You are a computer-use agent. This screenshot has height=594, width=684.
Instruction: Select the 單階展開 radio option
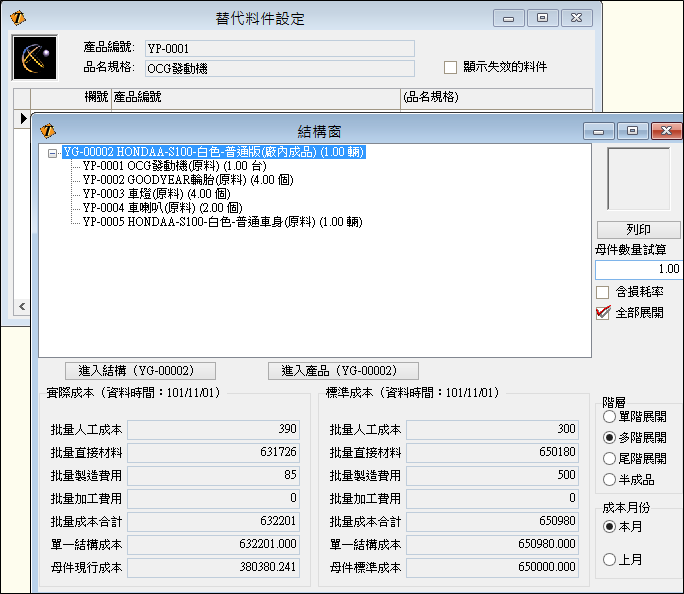tap(609, 416)
